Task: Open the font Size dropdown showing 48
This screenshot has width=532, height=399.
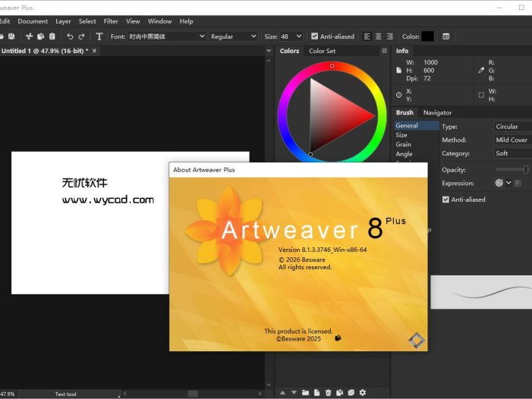Action: [x=291, y=36]
